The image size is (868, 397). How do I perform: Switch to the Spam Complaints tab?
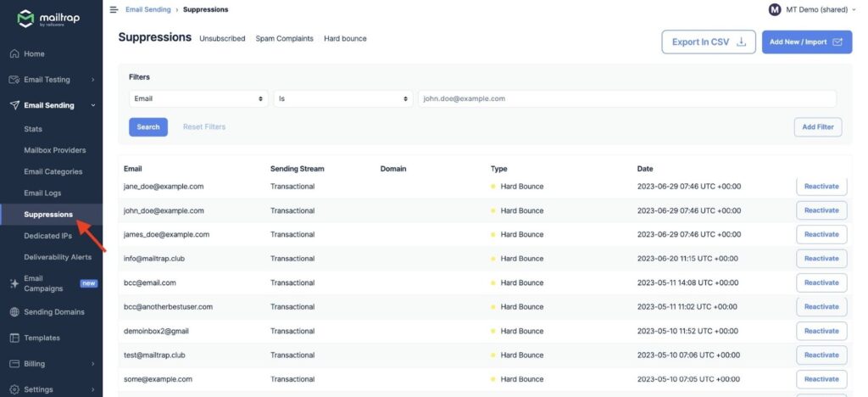point(284,39)
